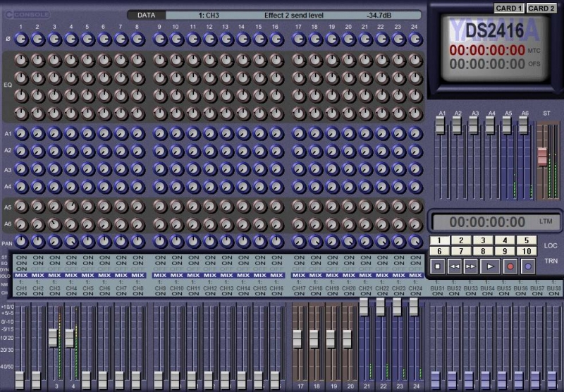Click the channel 1 phase knob
Screen dimensions: 564x392
(21, 40)
